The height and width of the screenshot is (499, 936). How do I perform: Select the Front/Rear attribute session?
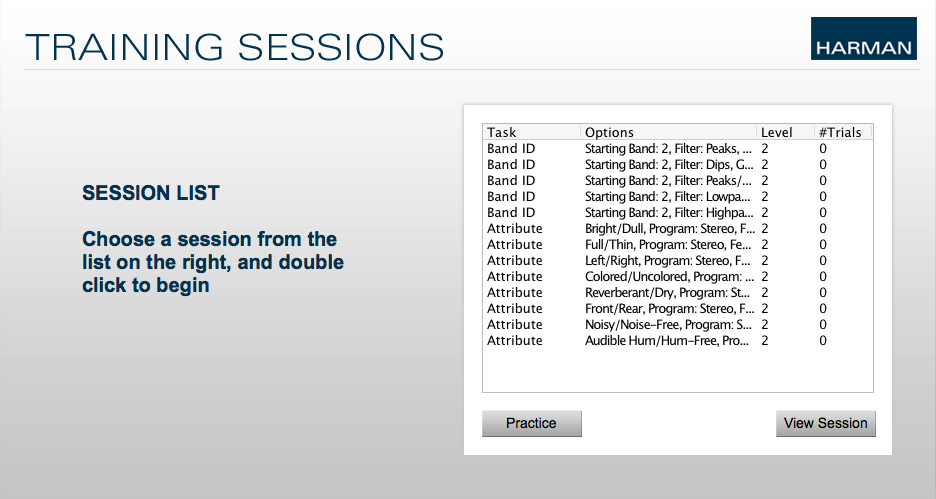[x=678, y=309]
